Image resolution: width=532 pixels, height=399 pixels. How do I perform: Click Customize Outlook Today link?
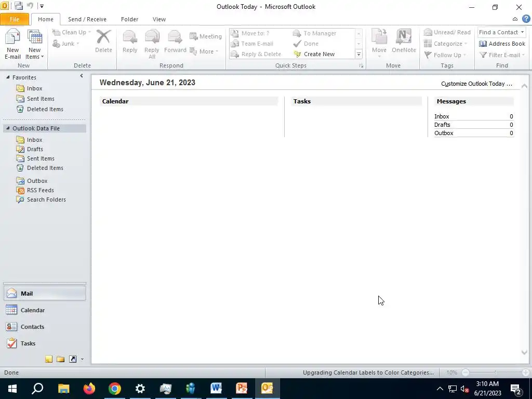476,84
